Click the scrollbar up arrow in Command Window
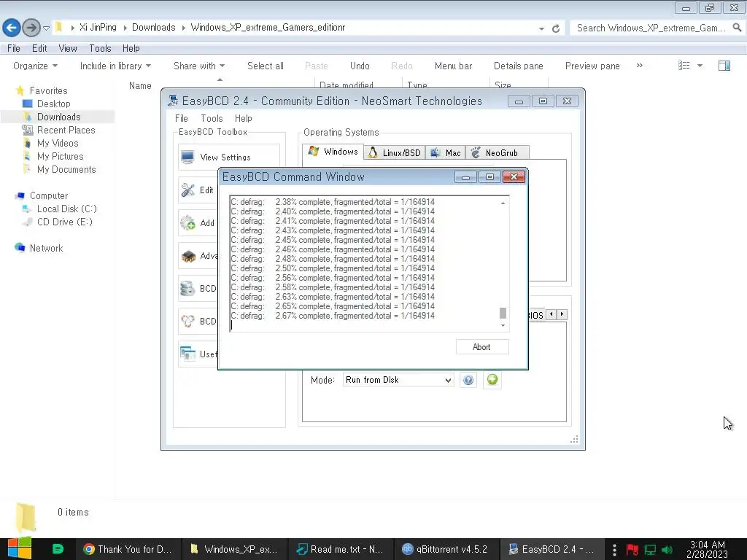The width and height of the screenshot is (747, 560). tap(503, 203)
